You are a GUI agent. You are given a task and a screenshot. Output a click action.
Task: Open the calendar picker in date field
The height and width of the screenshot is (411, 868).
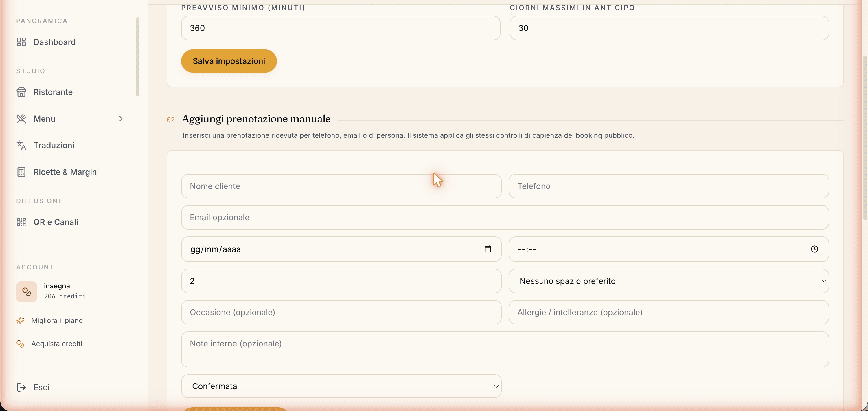[488, 249]
